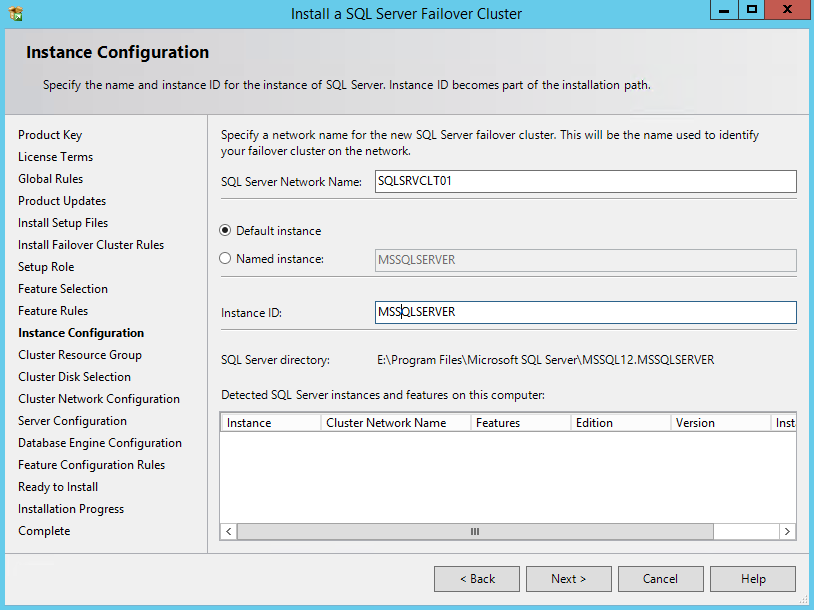Click the horizontal scrollbar right arrow
Image resolution: width=814 pixels, height=610 pixels.
788,532
